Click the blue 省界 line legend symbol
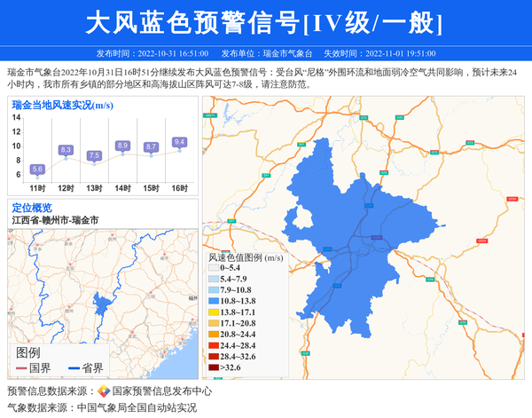Viewport: 532px width, 418px height. [x=72, y=368]
